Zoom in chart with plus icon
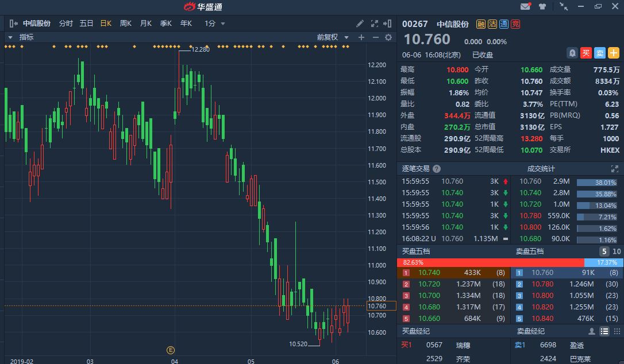The width and height of the screenshot is (624, 364). point(361,37)
